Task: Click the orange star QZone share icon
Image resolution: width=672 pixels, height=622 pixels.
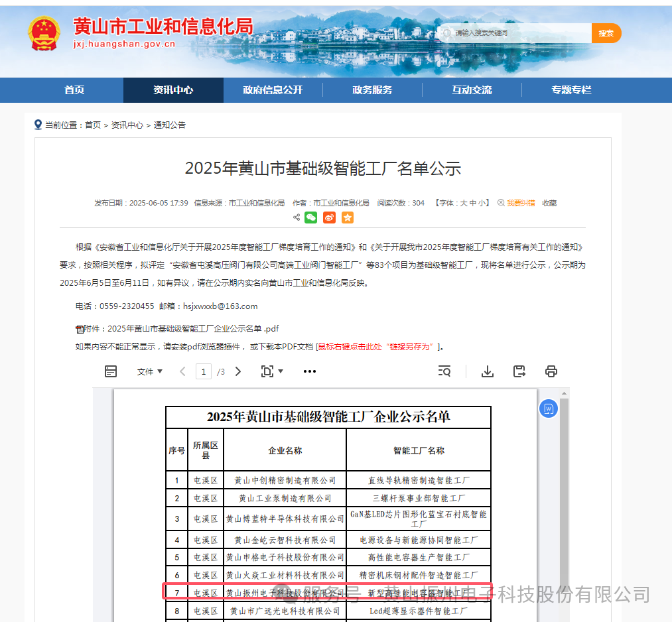Action: tap(348, 218)
